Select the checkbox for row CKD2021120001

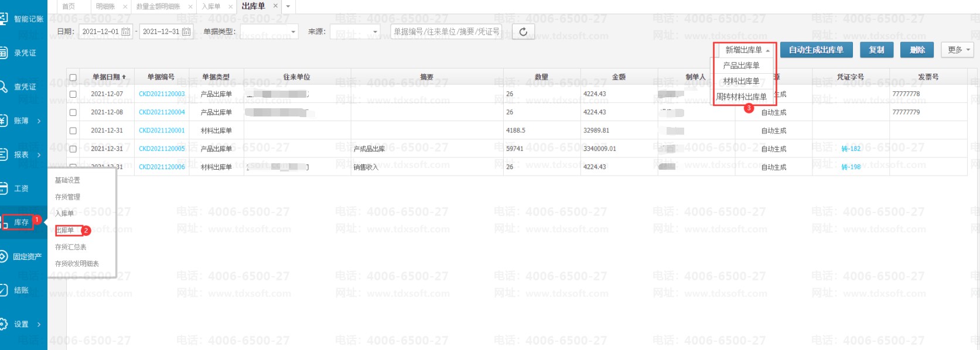coord(73,131)
